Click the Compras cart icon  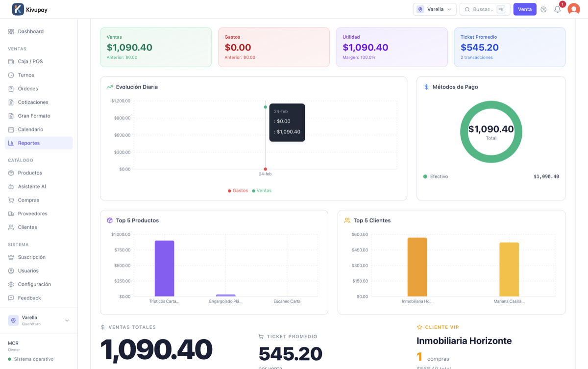[11, 200]
